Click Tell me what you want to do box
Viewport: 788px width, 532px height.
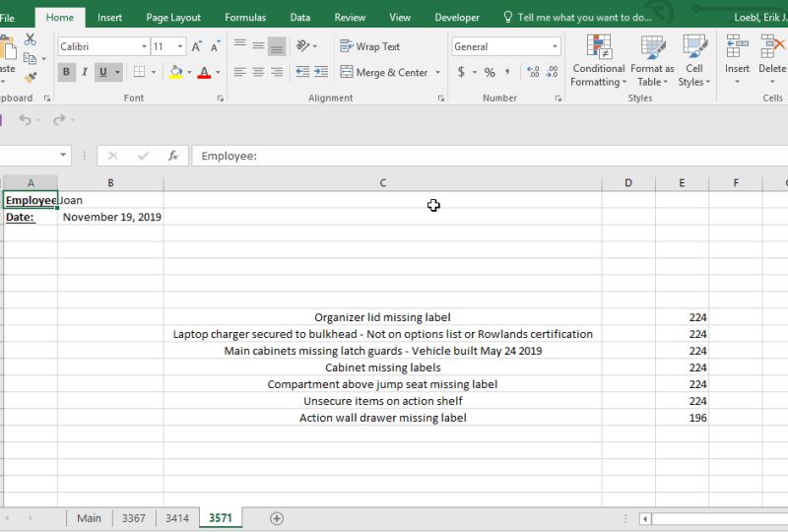point(577,18)
